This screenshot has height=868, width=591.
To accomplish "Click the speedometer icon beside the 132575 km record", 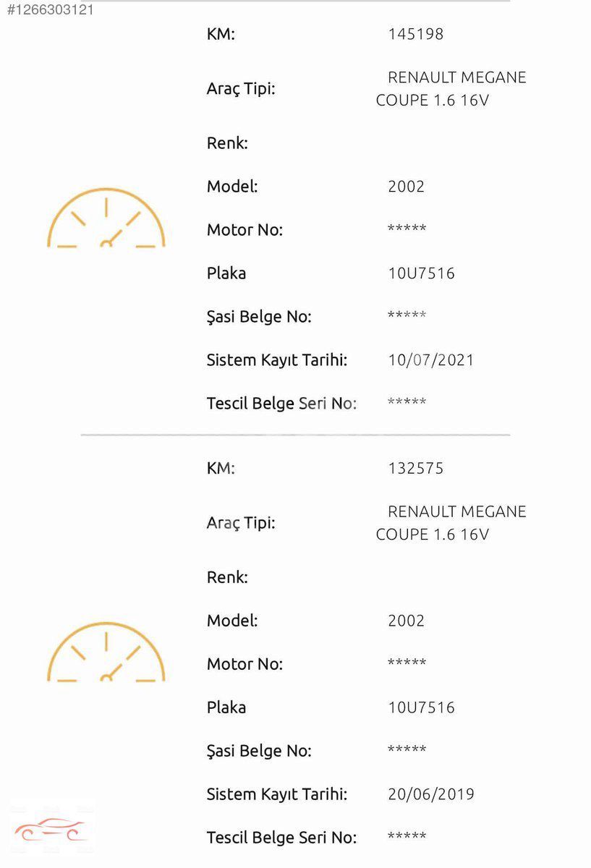I will 106,652.
